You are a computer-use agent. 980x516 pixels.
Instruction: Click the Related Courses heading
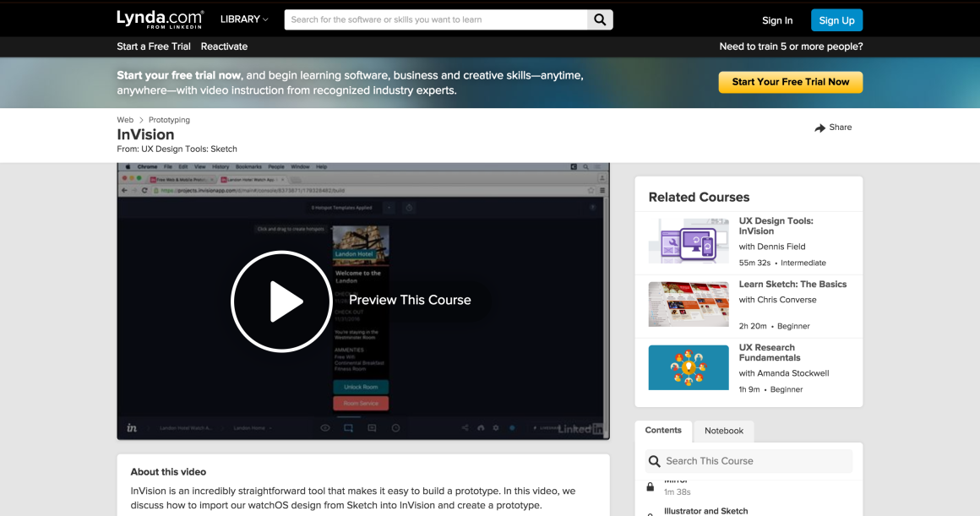click(x=699, y=198)
